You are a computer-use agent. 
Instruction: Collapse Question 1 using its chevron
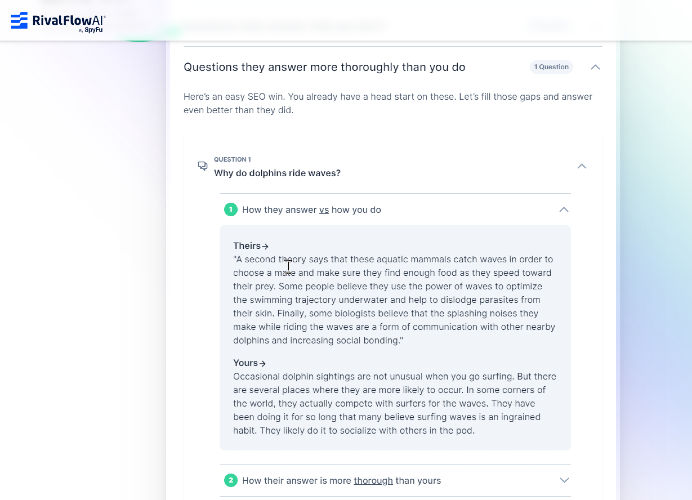tap(582, 166)
